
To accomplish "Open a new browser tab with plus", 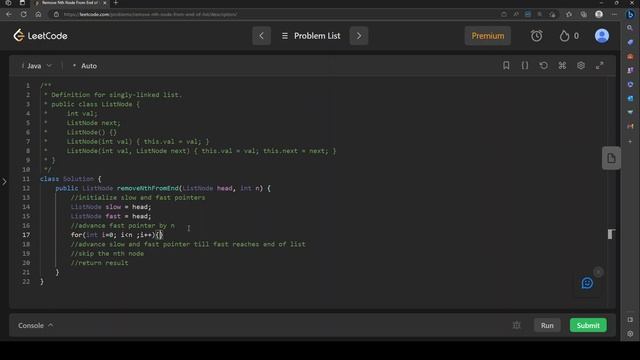I will [116, 3].
